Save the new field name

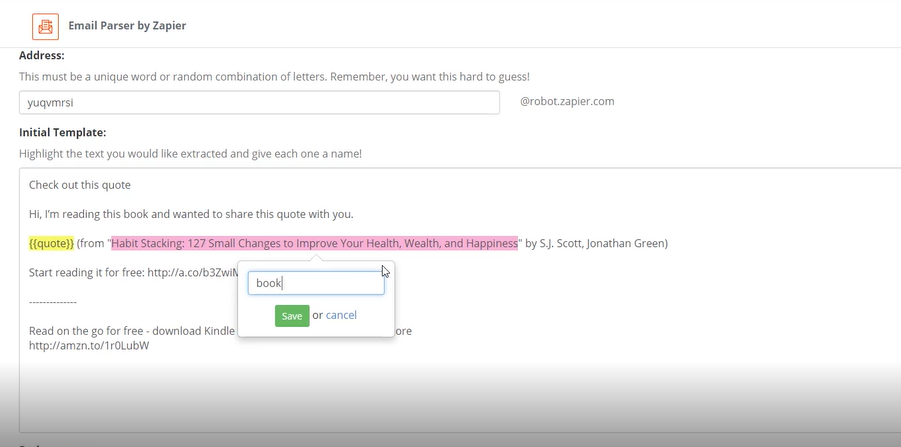tap(292, 316)
